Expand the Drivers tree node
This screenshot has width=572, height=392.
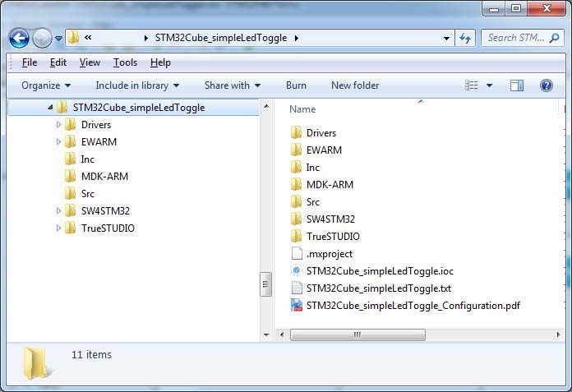pyautogui.click(x=58, y=125)
